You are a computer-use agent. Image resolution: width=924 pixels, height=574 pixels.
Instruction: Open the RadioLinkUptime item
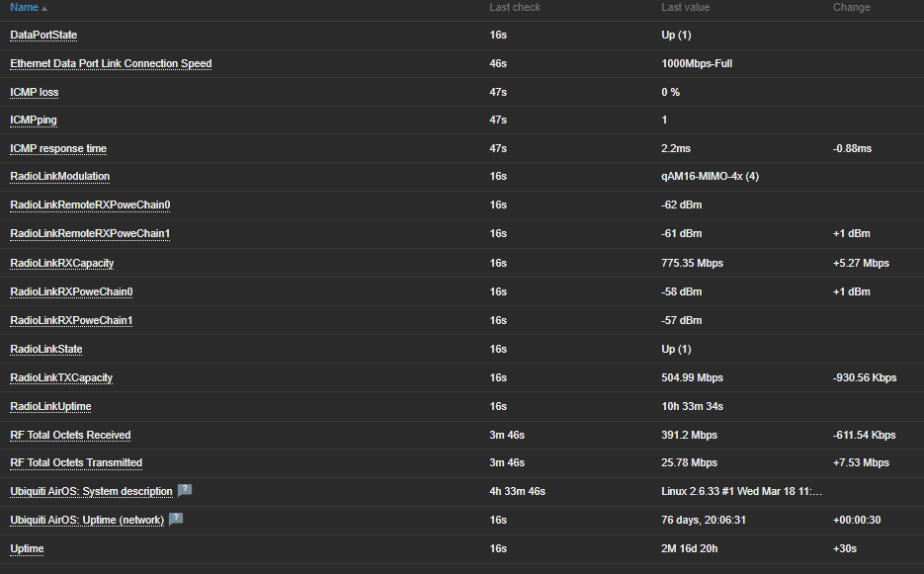tap(50, 406)
